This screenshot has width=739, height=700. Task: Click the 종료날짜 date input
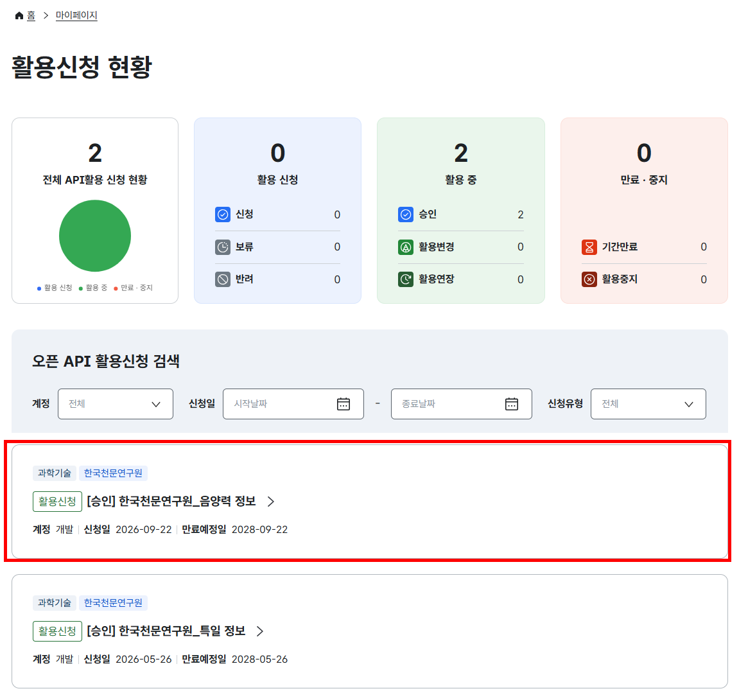[x=462, y=404]
